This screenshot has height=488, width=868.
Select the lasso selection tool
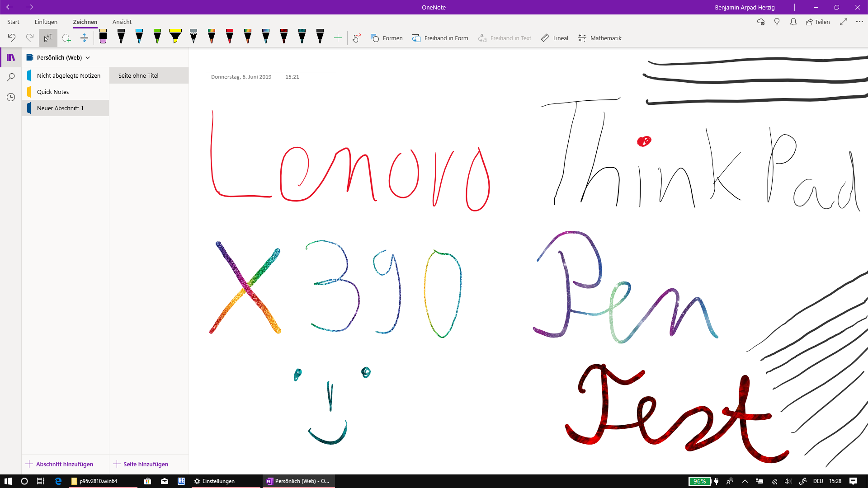(66, 38)
